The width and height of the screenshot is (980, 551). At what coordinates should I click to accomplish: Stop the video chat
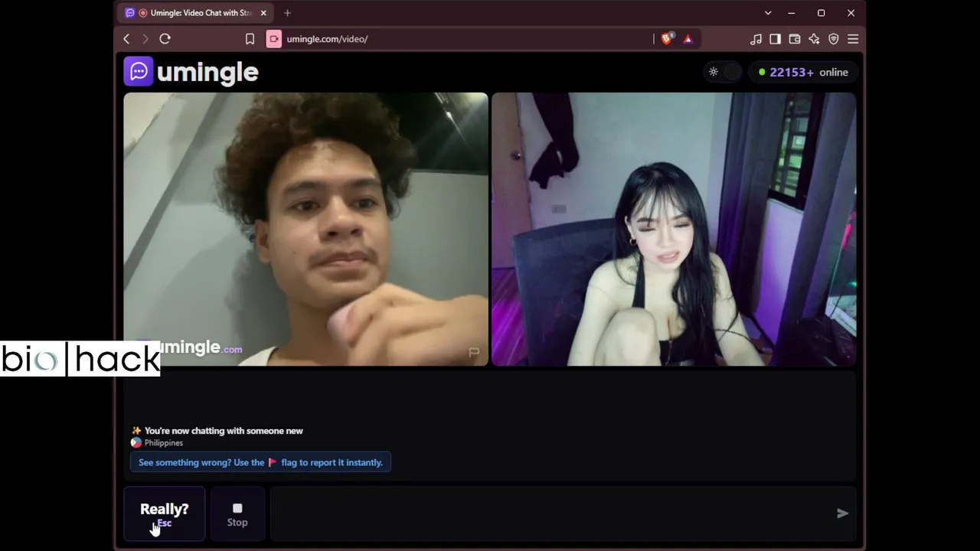pos(237,514)
